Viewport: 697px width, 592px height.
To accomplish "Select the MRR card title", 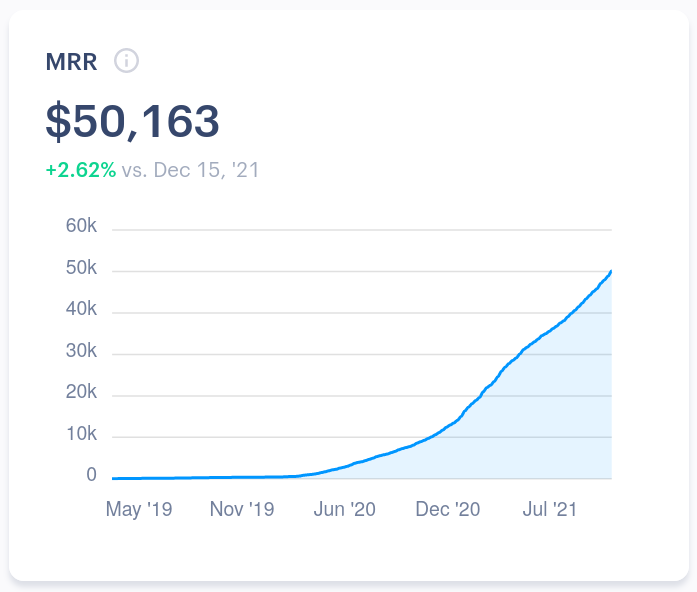I will click(71, 62).
